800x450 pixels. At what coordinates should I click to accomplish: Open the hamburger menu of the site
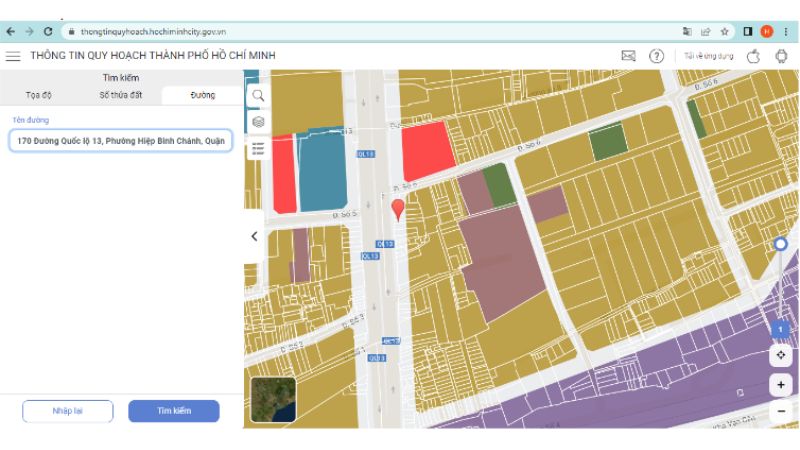(13, 56)
